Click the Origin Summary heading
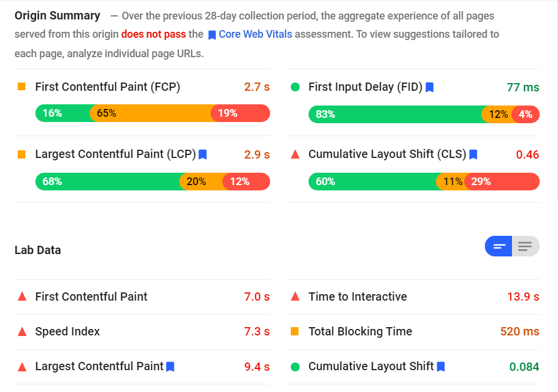558x392 pixels. (x=57, y=16)
